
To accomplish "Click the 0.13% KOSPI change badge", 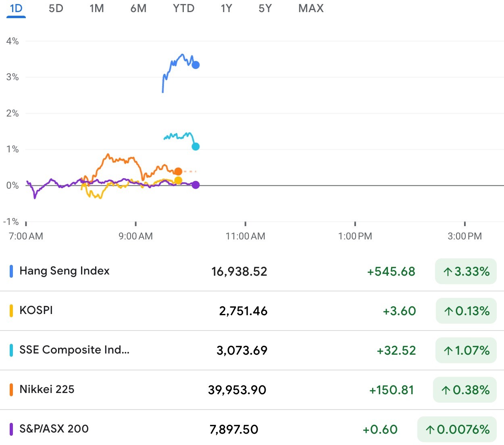I will pyautogui.click(x=466, y=311).
